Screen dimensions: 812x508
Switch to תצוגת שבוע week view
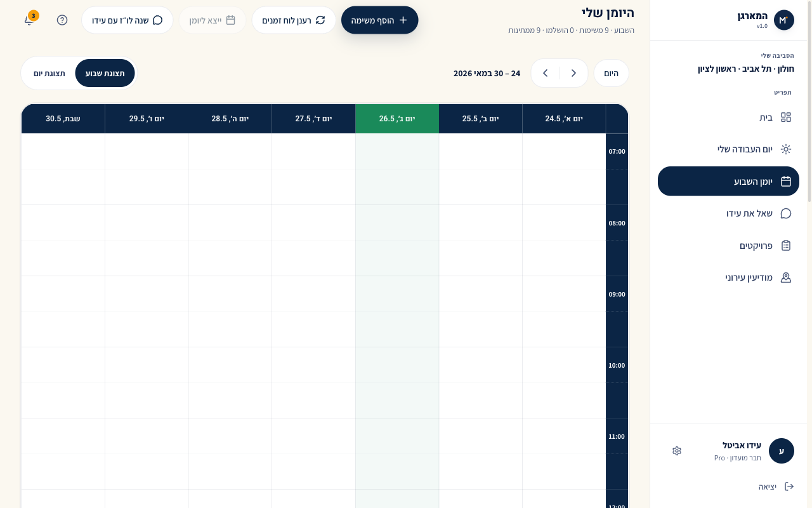click(105, 73)
